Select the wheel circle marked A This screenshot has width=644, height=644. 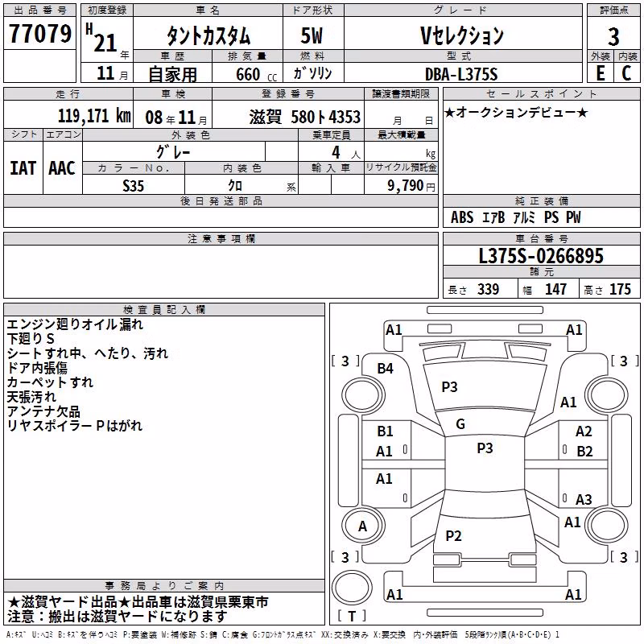pos(362,526)
